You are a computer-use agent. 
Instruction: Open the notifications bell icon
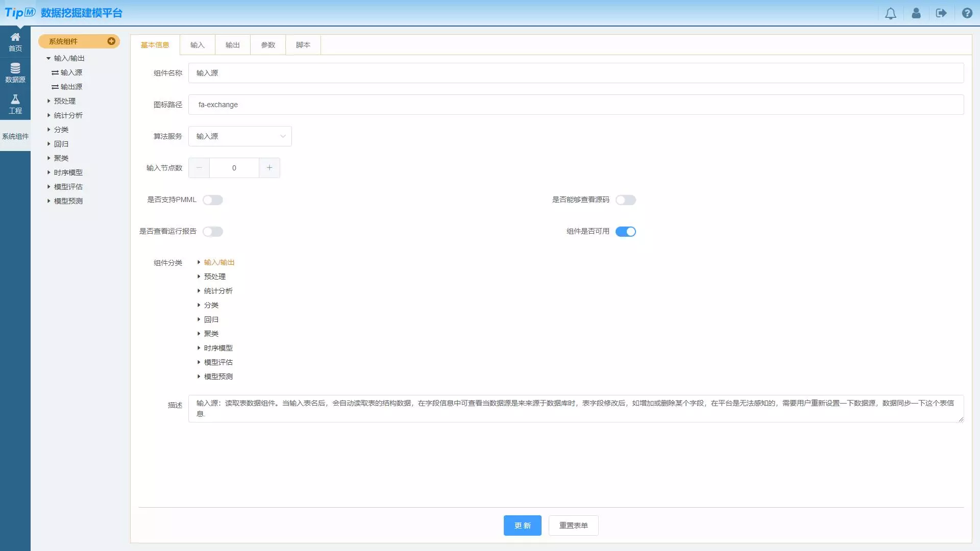click(x=890, y=13)
